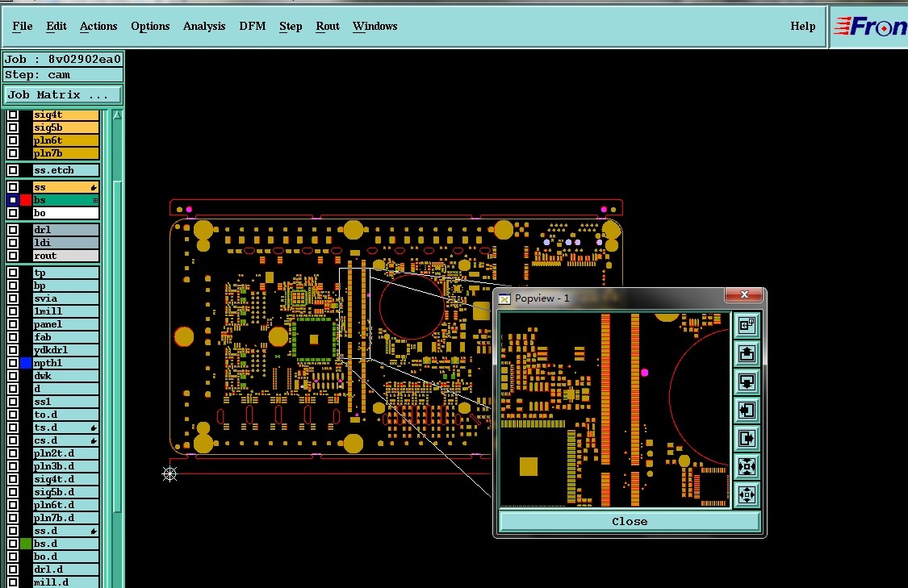The width and height of the screenshot is (908, 588).
Task: Select the ldi layer name
Action: pos(65,243)
